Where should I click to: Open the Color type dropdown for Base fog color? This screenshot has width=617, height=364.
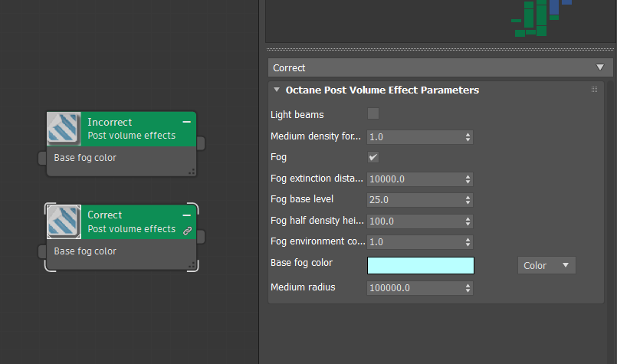coord(546,265)
